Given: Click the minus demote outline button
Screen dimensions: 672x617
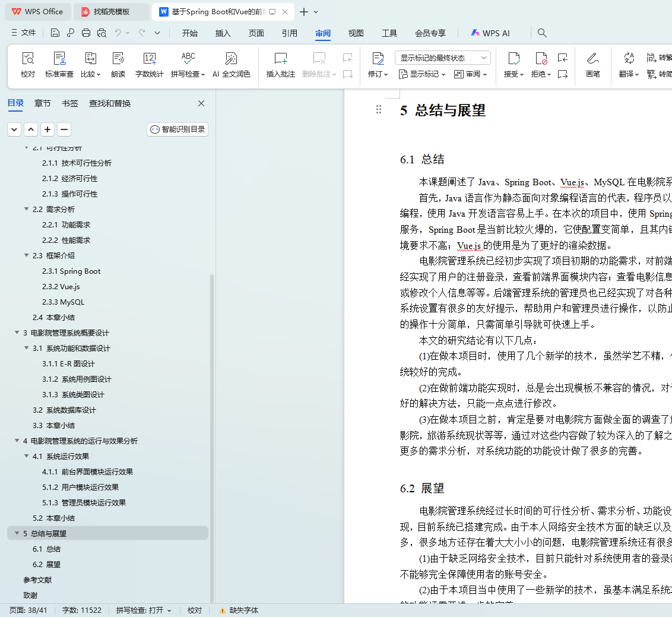Looking at the screenshot, I should click(x=64, y=129).
